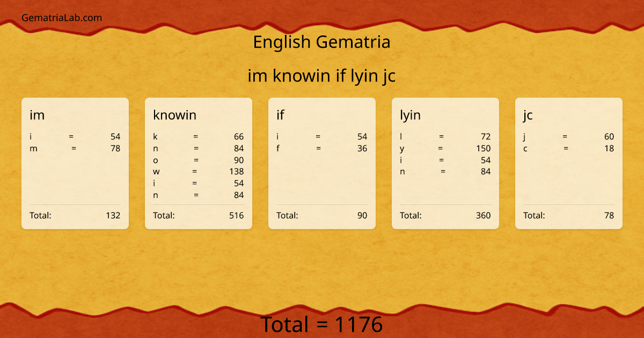644x338 pixels.
Task: Click letter 'y' in lyin card
Action: pos(402,149)
